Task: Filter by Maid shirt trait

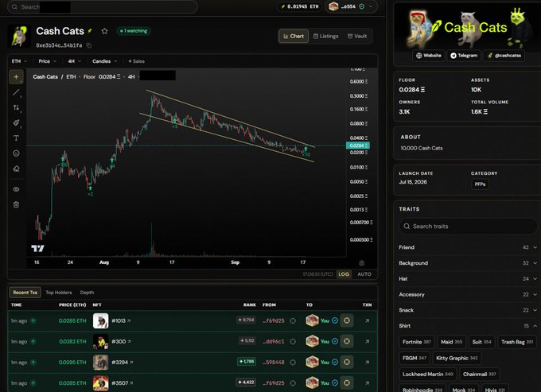Action: (451, 342)
